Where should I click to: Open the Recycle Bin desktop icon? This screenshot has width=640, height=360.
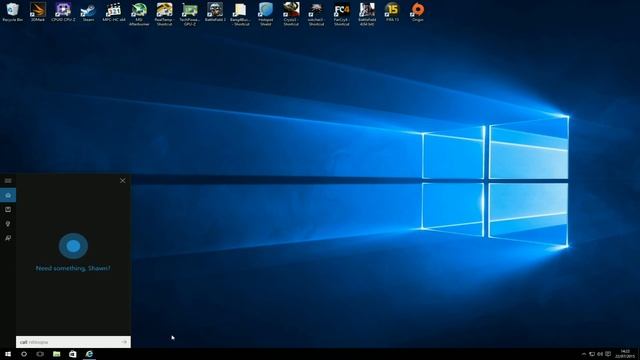click(13, 12)
